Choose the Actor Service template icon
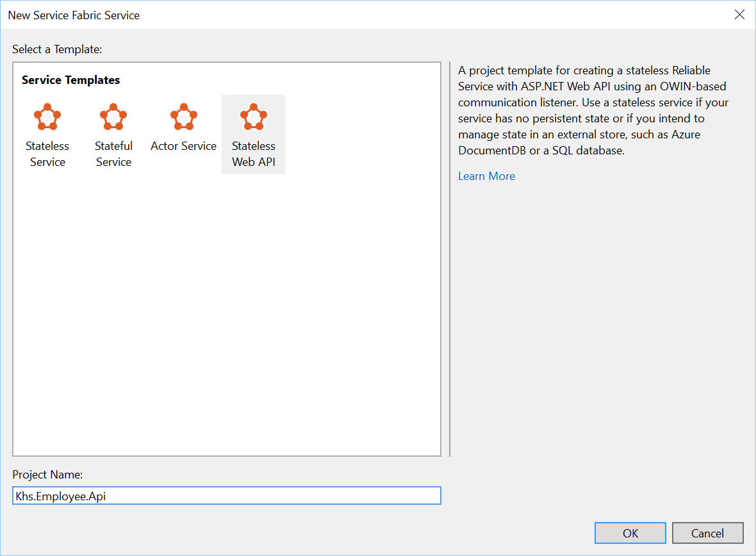Image resolution: width=756 pixels, height=556 pixels. [x=184, y=117]
